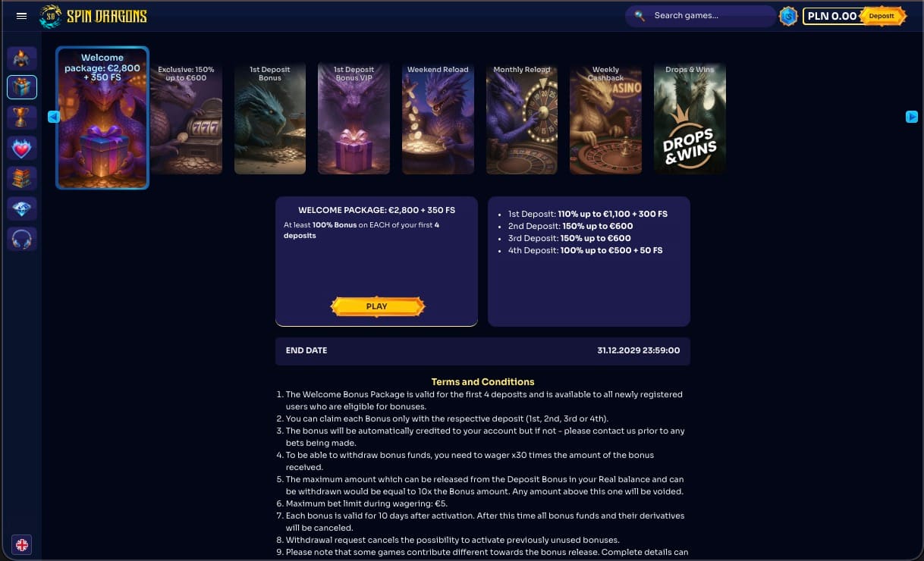The width and height of the screenshot is (924, 561).
Task: Click the Deposit button
Action: tap(883, 16)
